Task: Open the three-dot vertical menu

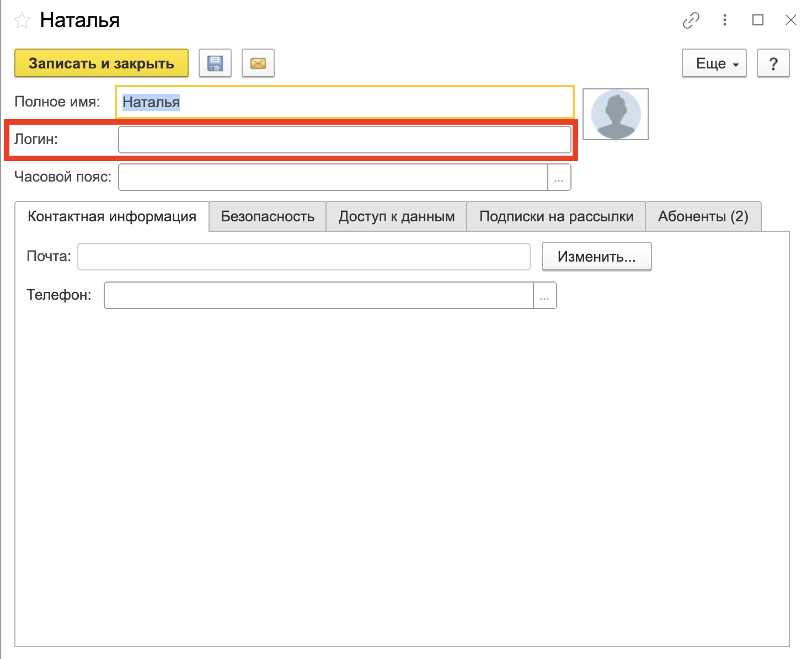Action: coord(724,20)
